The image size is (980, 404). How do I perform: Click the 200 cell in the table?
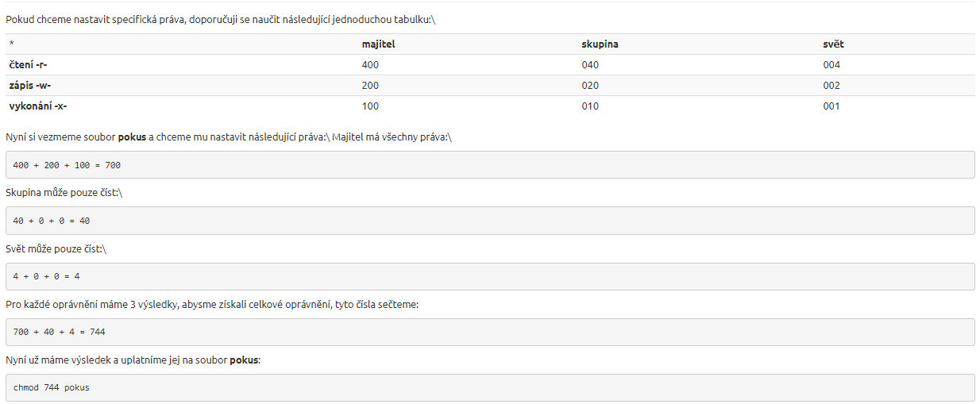[370, 86]
